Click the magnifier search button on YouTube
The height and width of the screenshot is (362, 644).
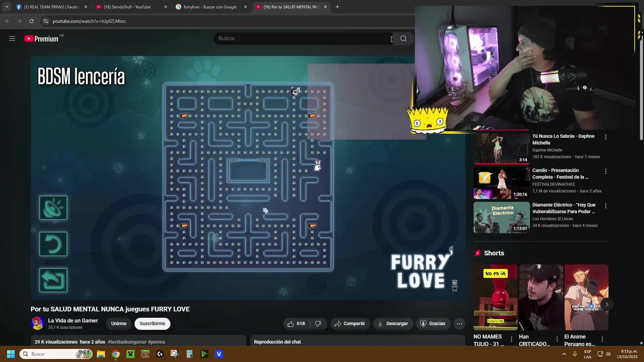(x=404, y=39)
